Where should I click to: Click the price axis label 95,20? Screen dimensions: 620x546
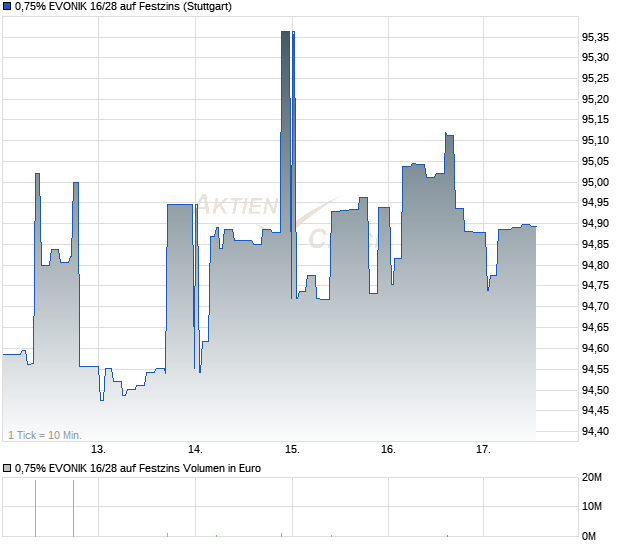pyautogui.click(x=595, y=99)
